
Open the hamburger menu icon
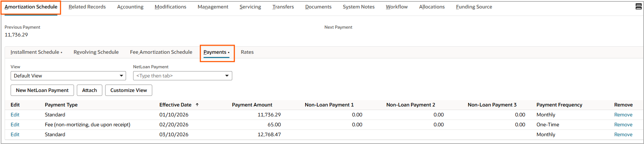[638, 7]
